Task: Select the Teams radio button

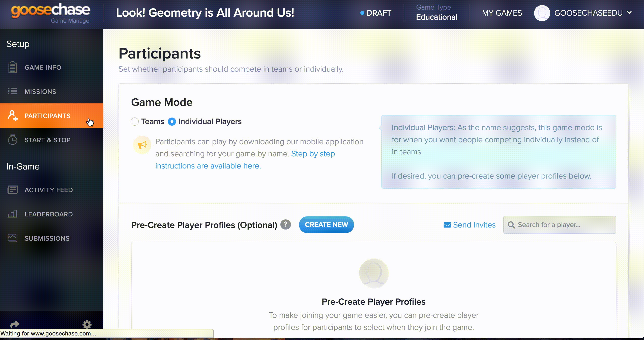Action: [134, 121]
